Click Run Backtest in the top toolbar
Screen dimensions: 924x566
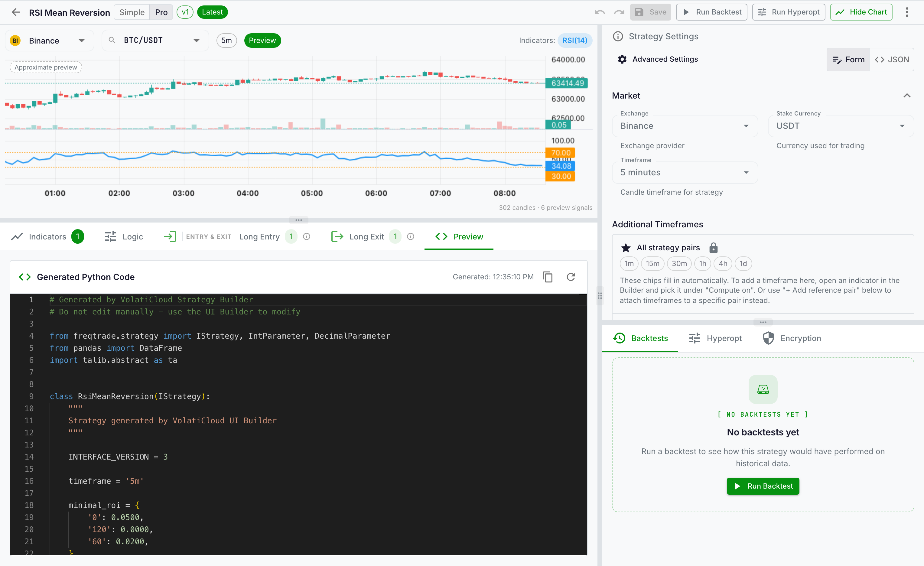tap(711, 12)
